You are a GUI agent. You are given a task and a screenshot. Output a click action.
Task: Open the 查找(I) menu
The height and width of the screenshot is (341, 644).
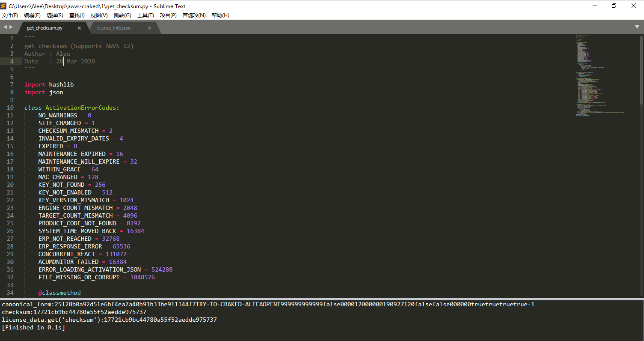coord(77,15)
